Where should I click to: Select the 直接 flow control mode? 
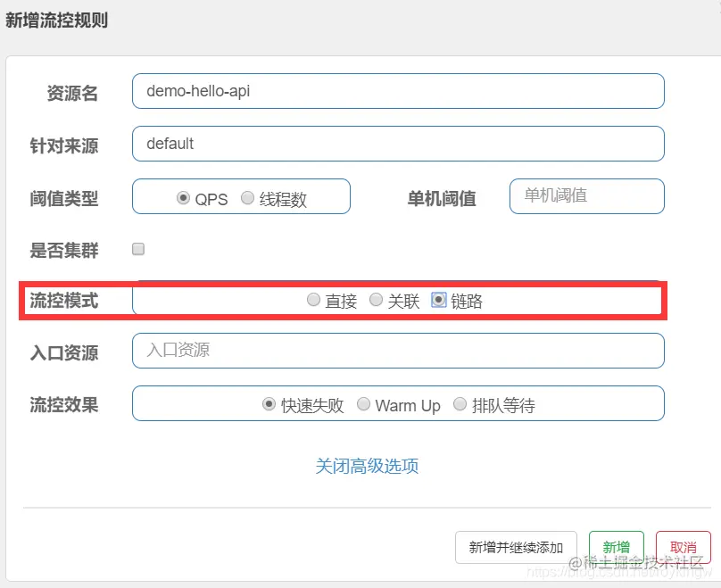313,300
